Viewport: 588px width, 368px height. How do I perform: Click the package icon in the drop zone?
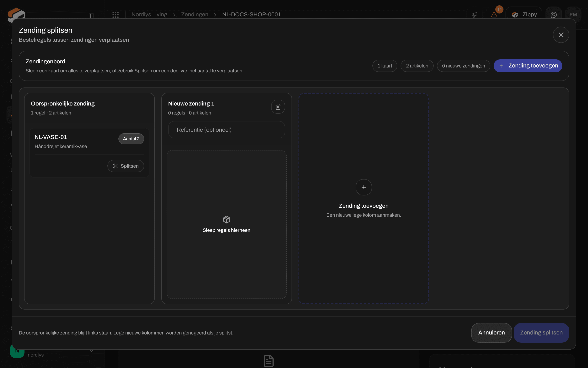click(x=226, y=220)
